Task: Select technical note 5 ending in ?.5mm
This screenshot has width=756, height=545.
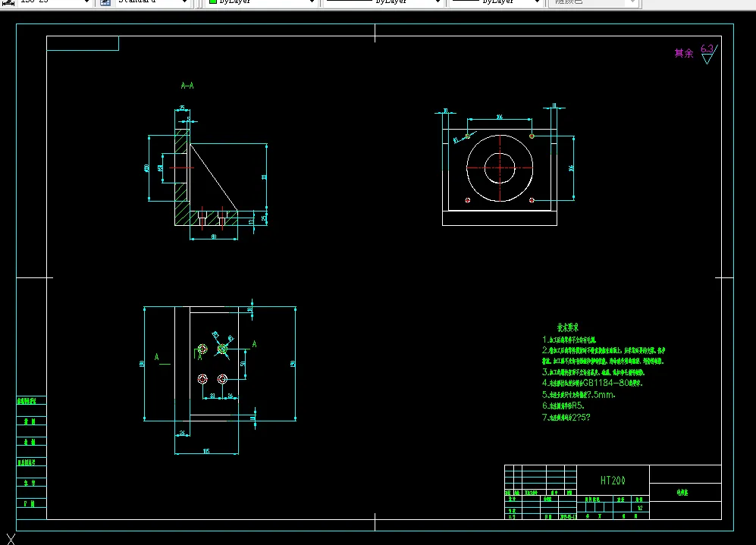Action: (x=579, y=395)
